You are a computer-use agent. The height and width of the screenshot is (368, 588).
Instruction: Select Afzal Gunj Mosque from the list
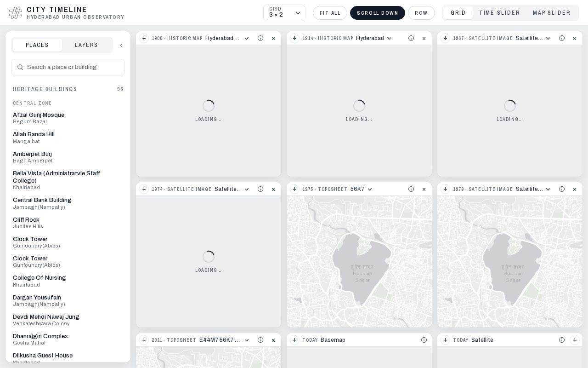(x=68, y=118)
